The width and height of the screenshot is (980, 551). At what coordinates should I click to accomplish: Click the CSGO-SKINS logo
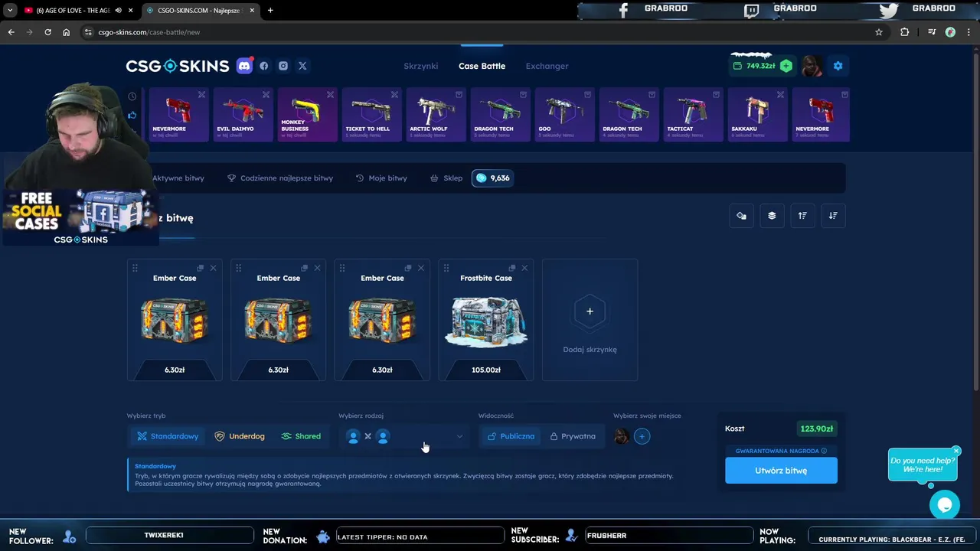178,66
